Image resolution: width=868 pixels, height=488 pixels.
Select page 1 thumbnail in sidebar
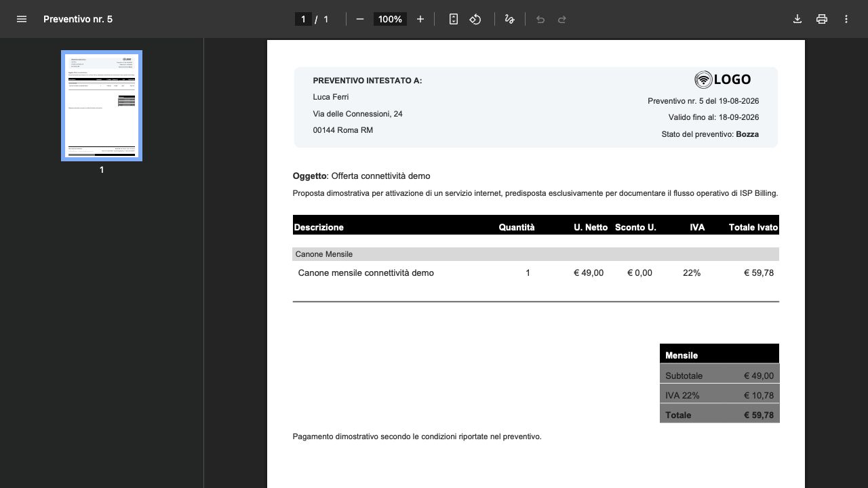(102, 106)
